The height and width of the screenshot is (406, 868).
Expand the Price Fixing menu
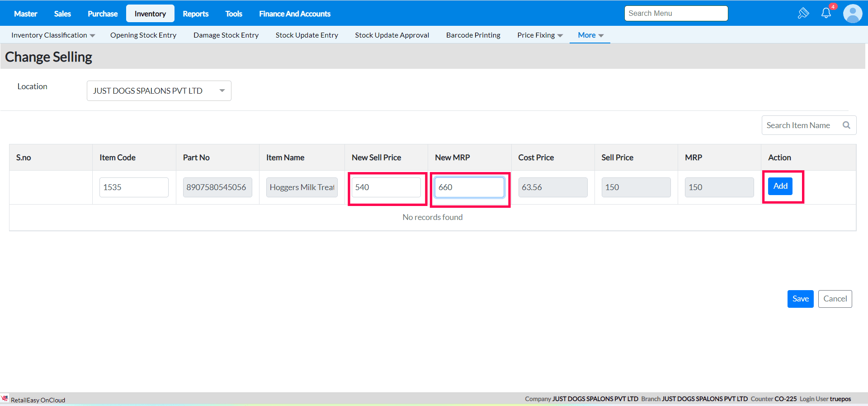(x=540, y=35)
